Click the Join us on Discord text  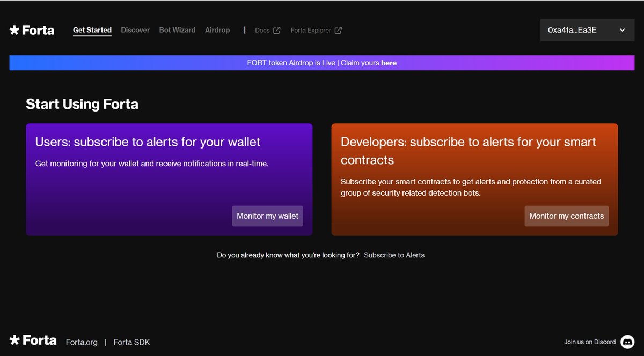click(x=590, y=342)
